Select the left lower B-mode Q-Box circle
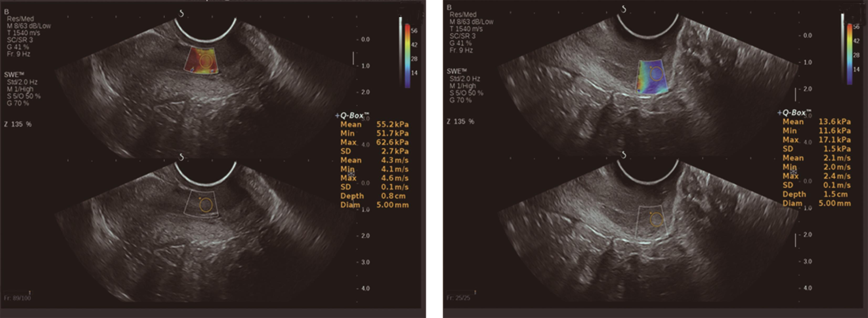The width and height of the screenshot is (868, 318). pyautogui.click(x=206, y=204)
